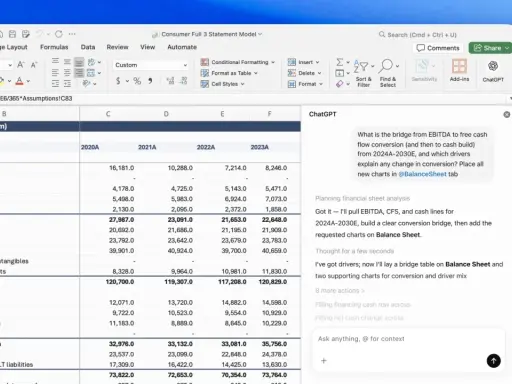Open the Review ribbon tab
Image resolution: width=512 pixels, height=384 pixels.
point(117,47)
